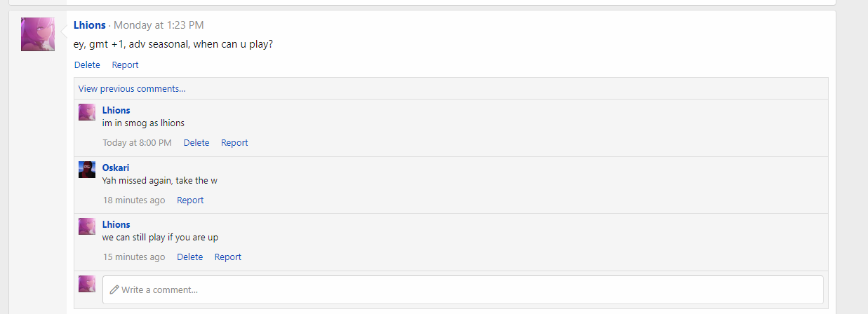Click Lhions avatar beside 'we can still play' comment
This screenshot has width=868, height=314.
(87, 226)
